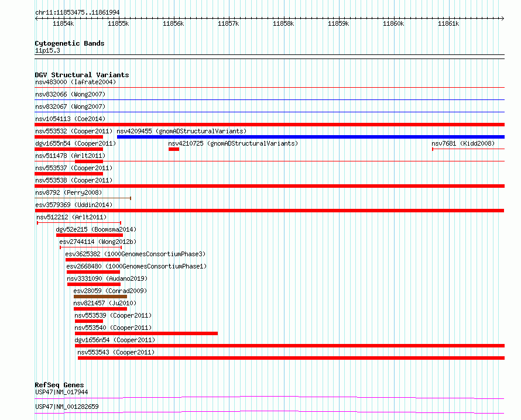Select nsv511478 (Arlt2011) label
This screenshot has height=420, width=521.
pos(70,156)
